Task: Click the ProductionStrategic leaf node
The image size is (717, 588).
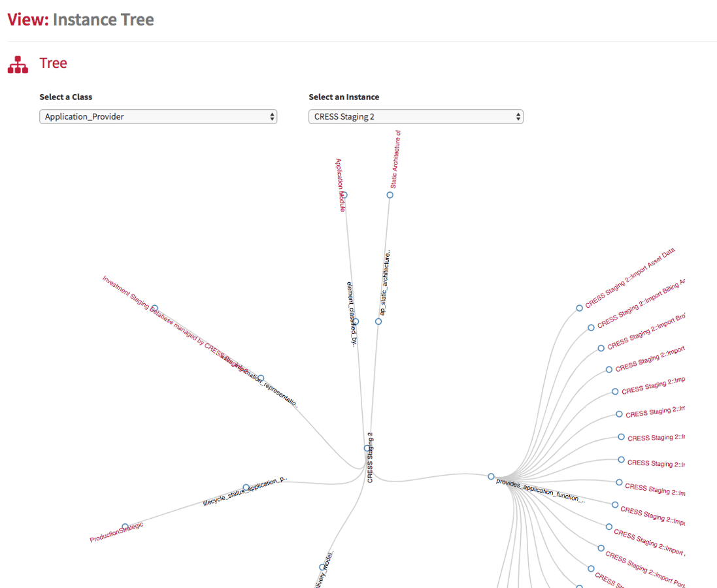Action: coord(125,527)
